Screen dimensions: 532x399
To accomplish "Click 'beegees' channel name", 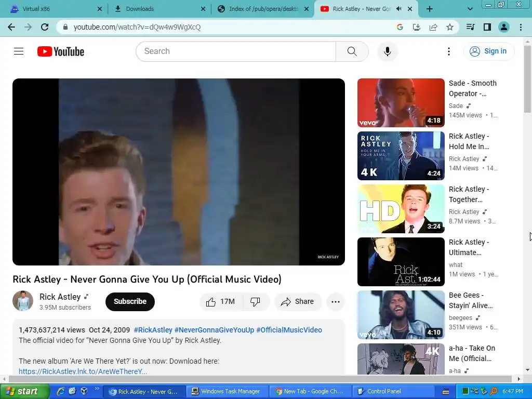I will (460, 318).
